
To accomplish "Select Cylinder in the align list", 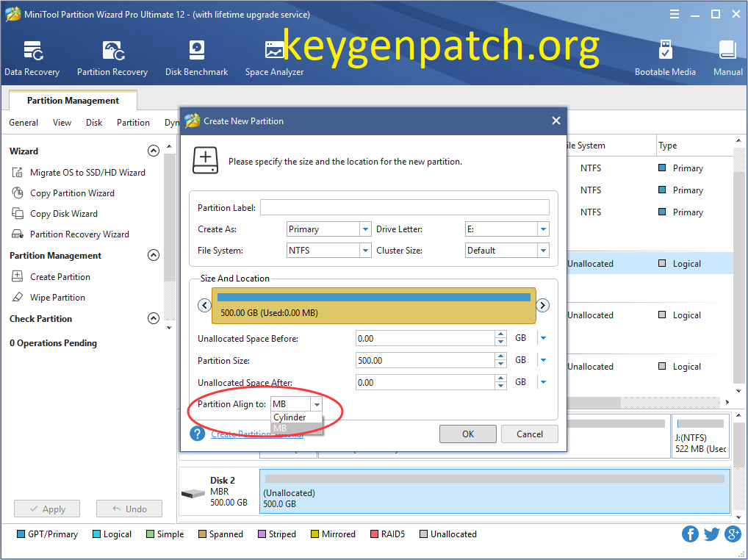I will (x=297, y=417).
